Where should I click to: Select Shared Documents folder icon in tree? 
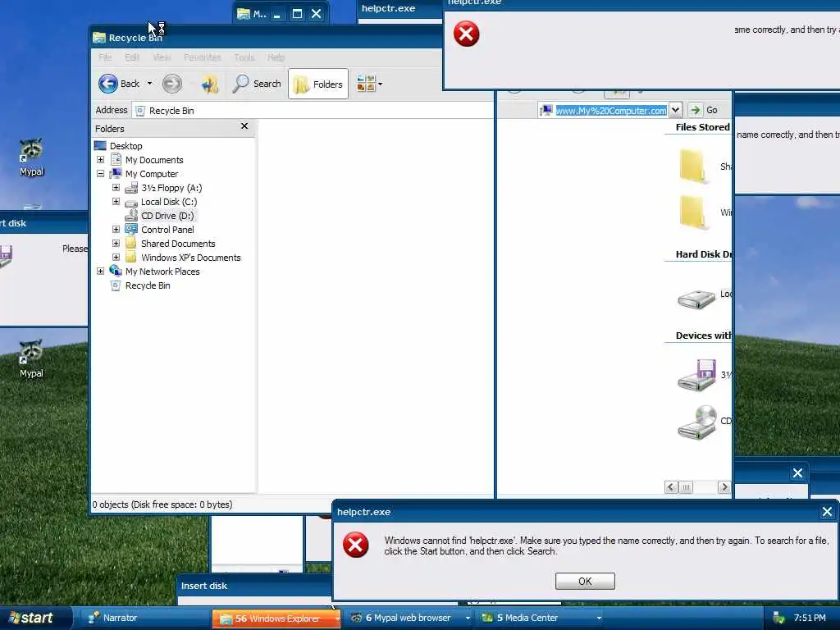pos(131,243)
